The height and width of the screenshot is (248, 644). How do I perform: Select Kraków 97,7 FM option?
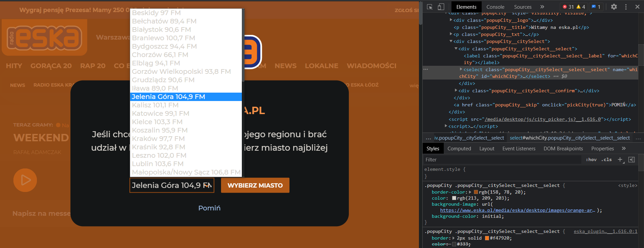point(186,139)
